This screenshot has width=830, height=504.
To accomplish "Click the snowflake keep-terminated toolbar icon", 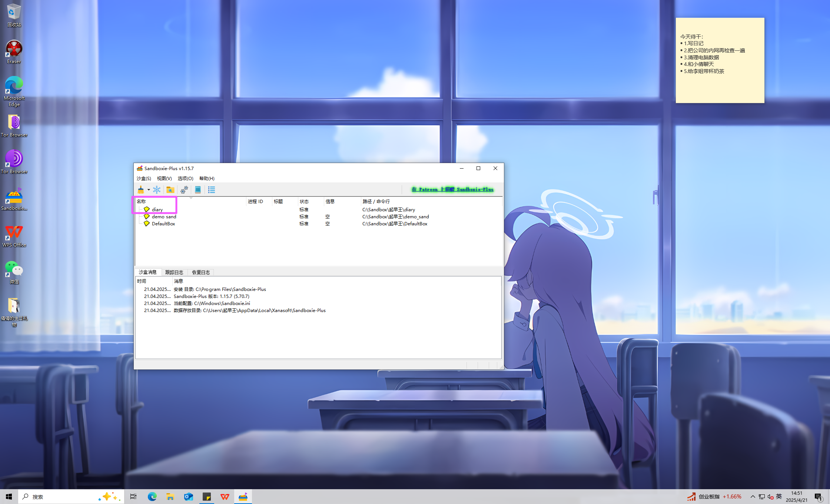I will coord(157,190).
